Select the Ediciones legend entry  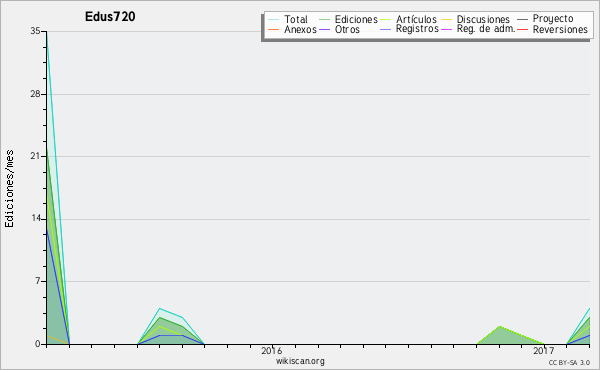356,19
